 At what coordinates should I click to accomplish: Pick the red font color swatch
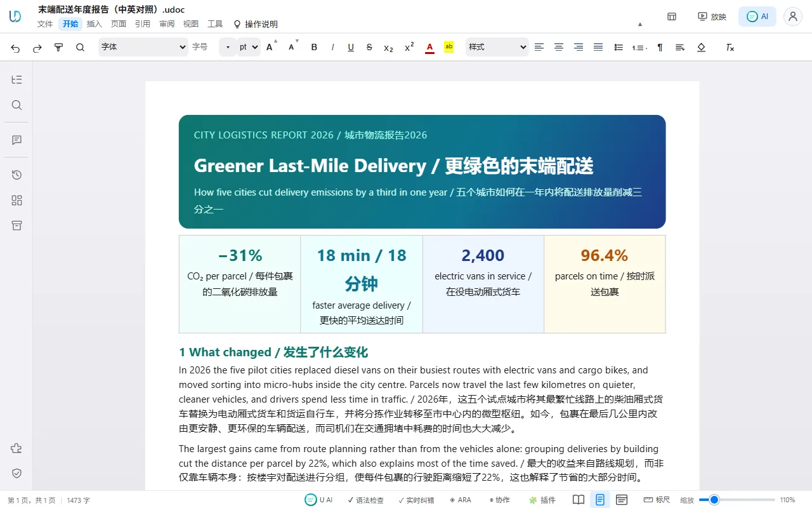(429, 48)
